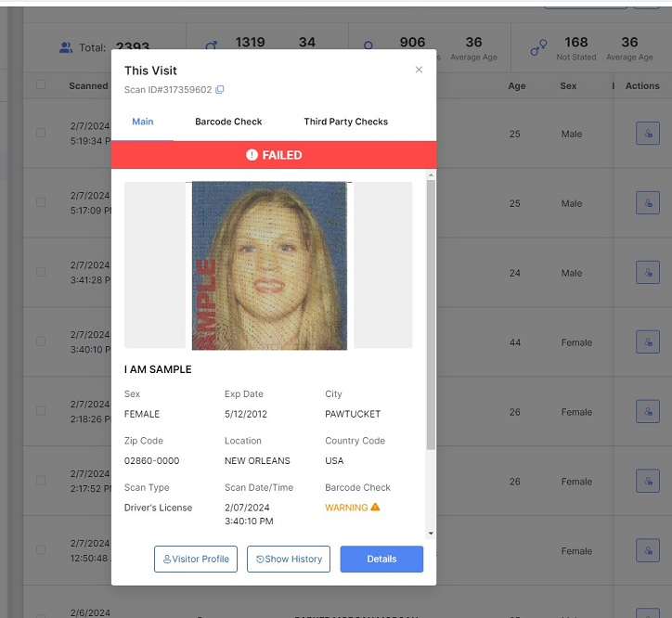
Task: Click the scroll up arrow in dialog
Action: pos(431,174)
